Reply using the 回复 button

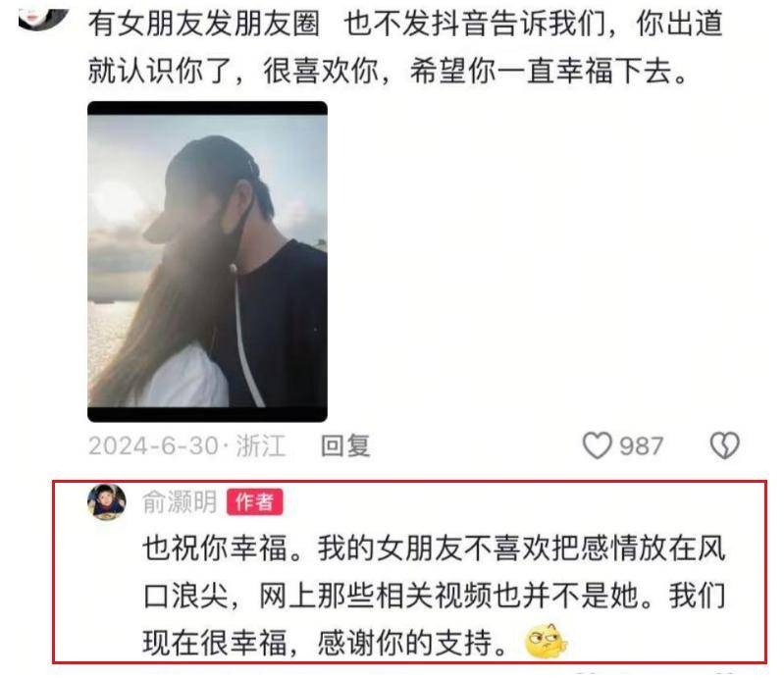pyautogui.click(x=345, y=445)
